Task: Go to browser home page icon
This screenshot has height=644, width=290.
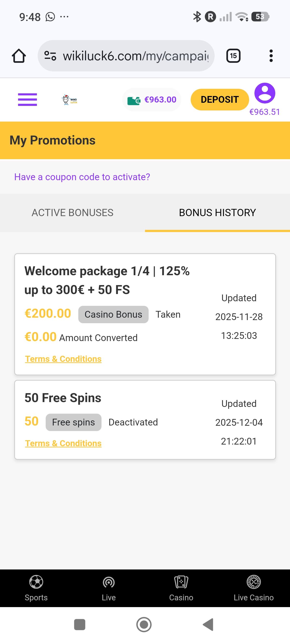Action: (19, 56)
